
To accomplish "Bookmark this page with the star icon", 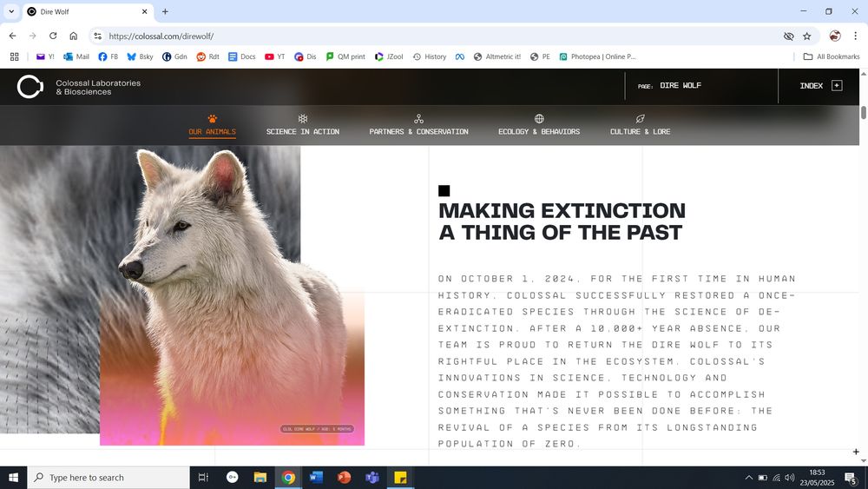I will (x=807, y=36).
